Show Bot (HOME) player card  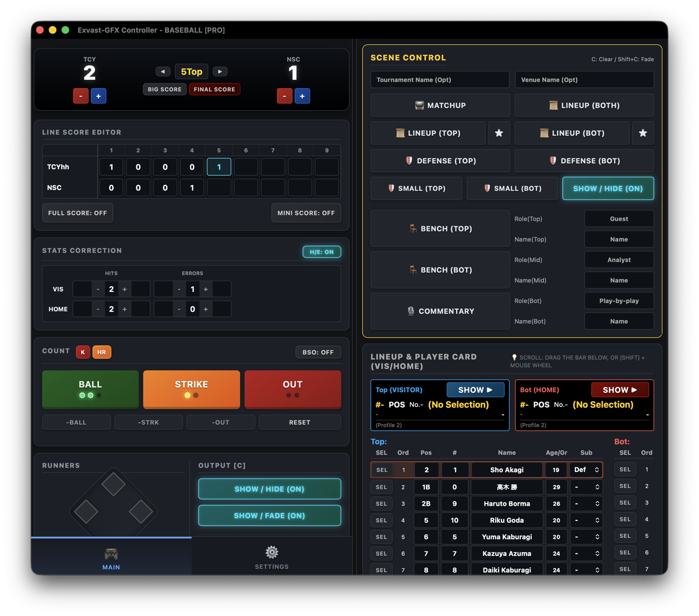tap(620, 390)
